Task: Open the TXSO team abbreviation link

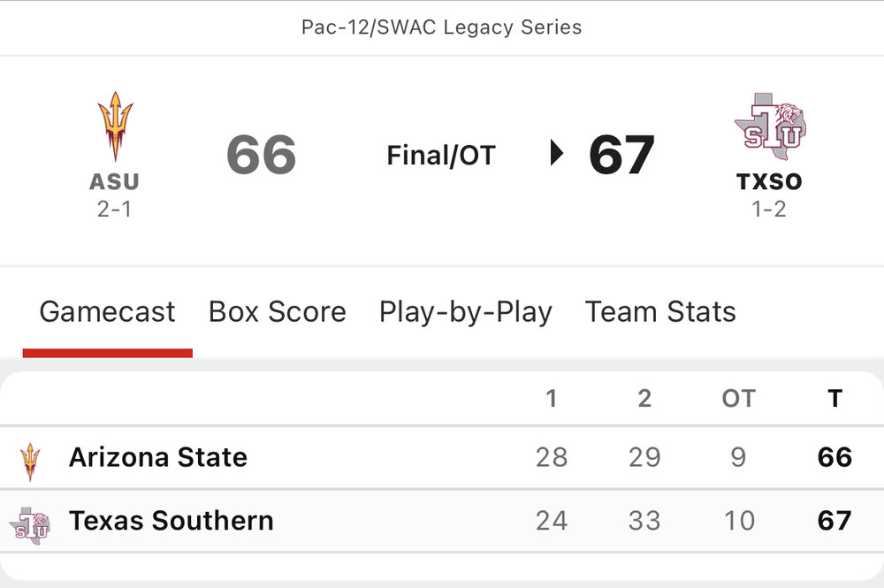Action: coord(769,182)
